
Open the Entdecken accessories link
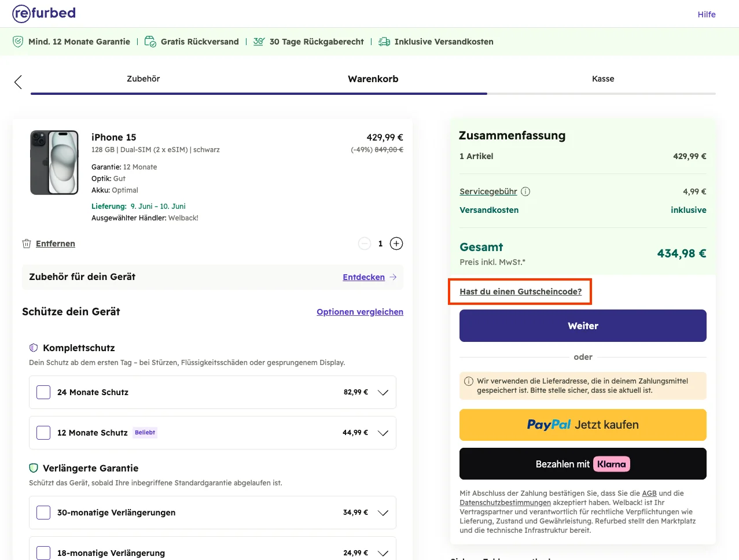pos(364,277)
